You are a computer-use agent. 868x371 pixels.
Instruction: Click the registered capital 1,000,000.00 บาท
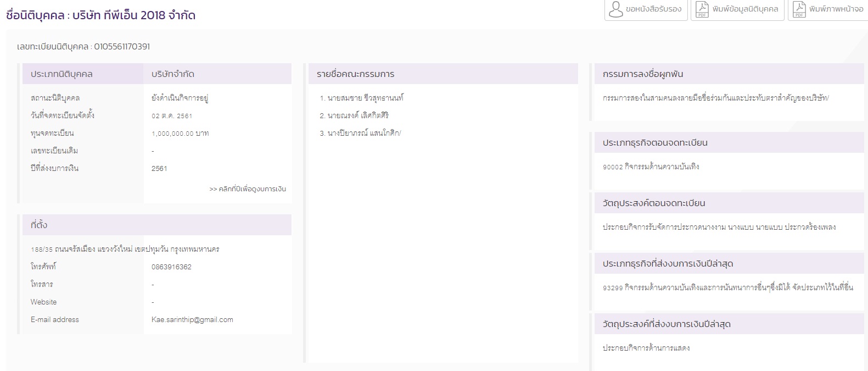(180, 134)
